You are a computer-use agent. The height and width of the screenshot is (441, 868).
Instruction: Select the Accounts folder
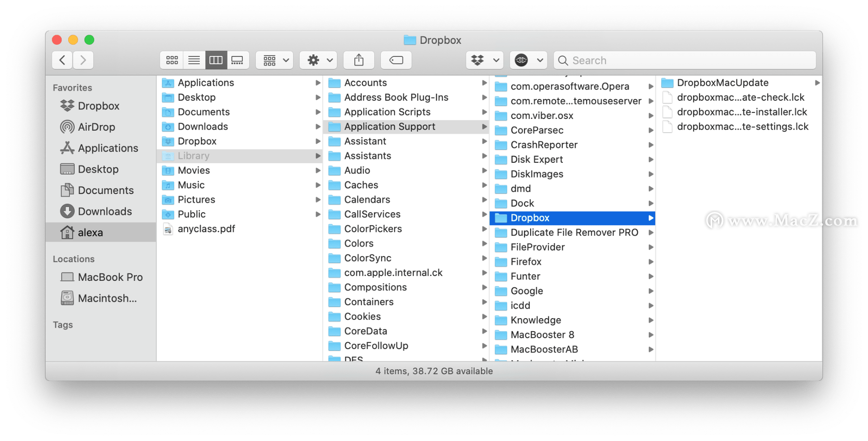click(x=406, y=83)
